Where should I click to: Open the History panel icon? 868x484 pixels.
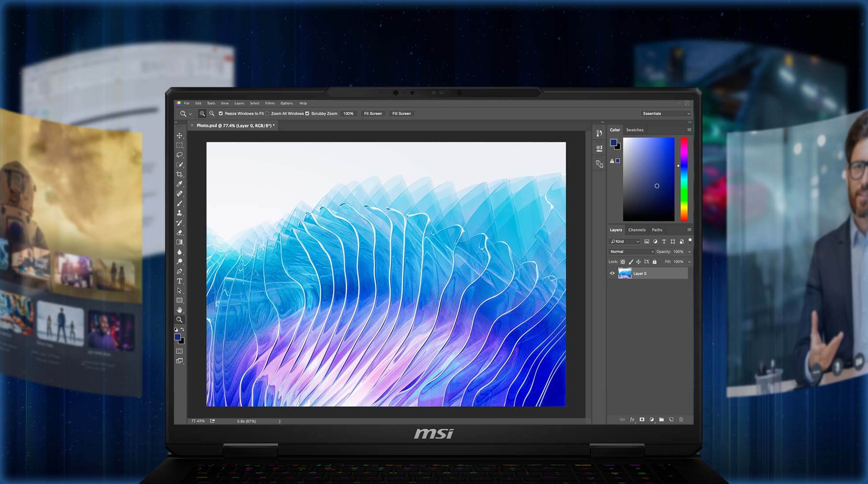tap(599, 133)
